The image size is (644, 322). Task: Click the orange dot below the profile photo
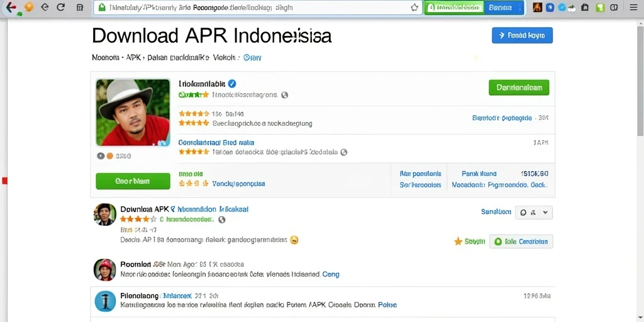[x=109, y=156]
